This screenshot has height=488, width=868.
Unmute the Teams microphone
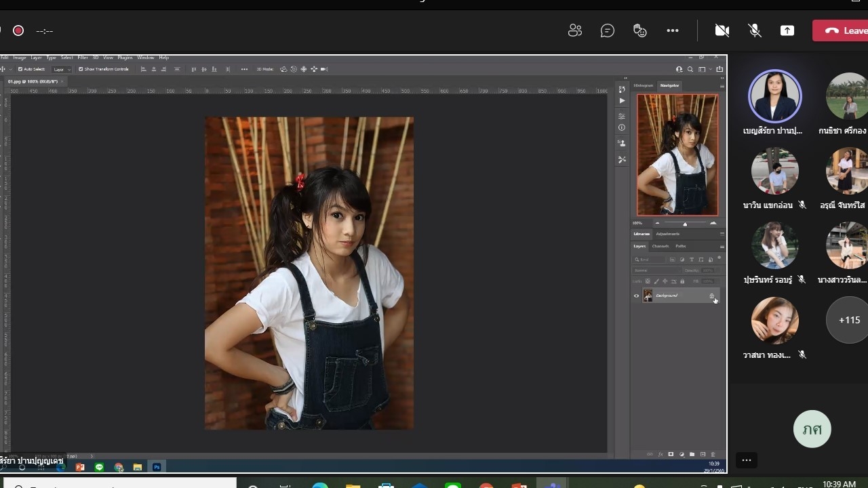click(755, 30)
